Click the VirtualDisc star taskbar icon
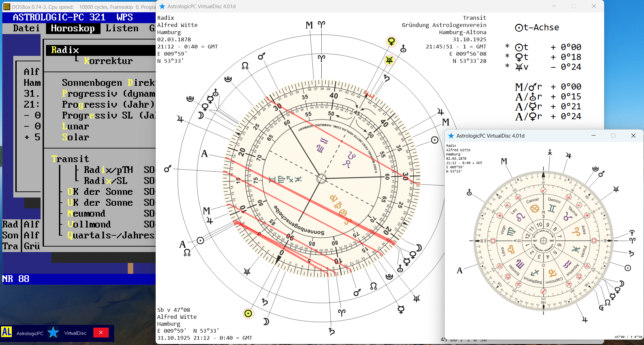Viewport: 644px width, 345px height. click(x=53, y=333)
